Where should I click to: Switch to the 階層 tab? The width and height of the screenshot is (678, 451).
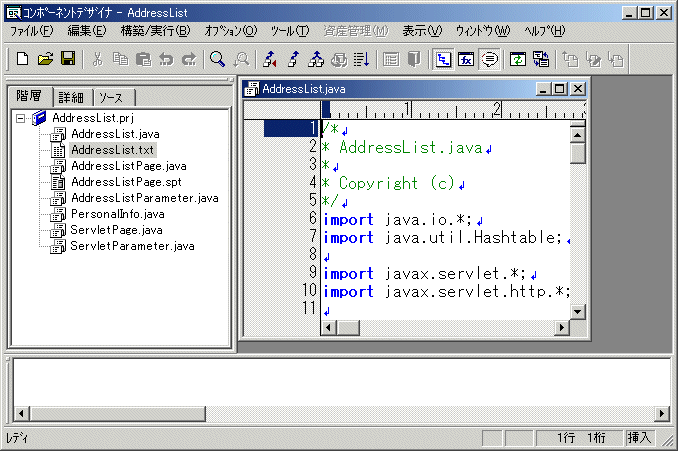(30, 96)
